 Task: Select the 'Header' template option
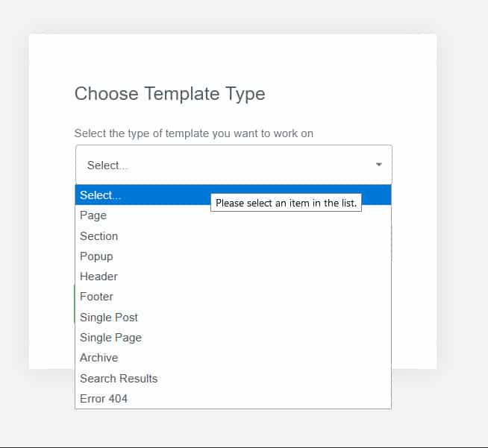98,277
